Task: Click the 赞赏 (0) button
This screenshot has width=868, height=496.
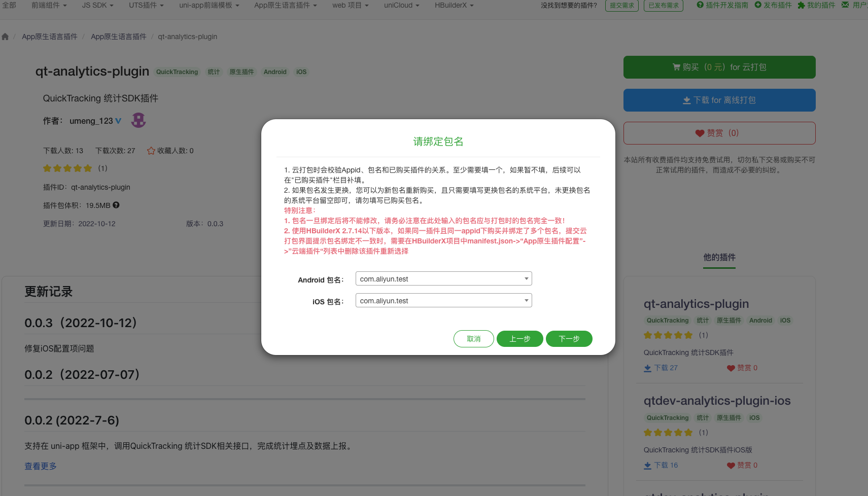Action: click(719, 133)
